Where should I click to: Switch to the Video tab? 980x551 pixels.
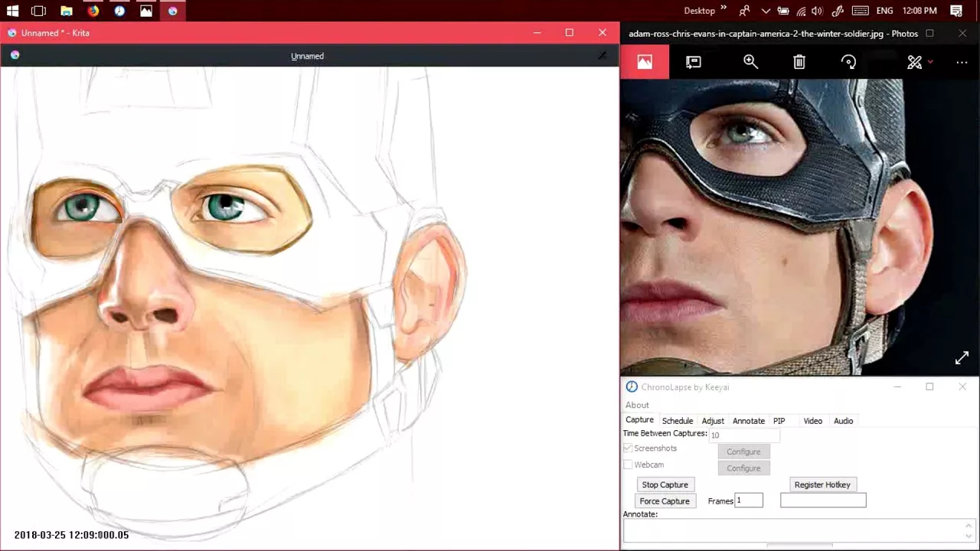[813, 421]
